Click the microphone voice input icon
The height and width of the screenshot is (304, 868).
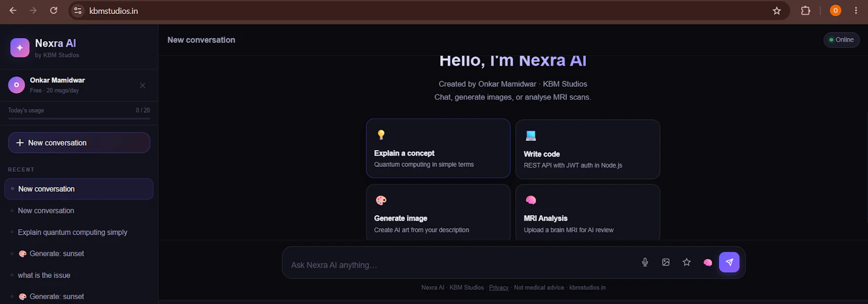click(645, 262)
